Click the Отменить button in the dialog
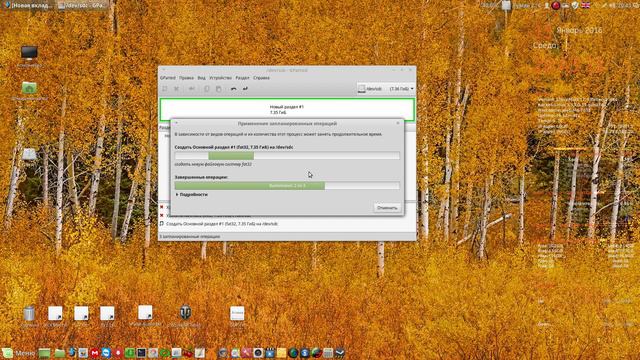Viewport: 640px width, 360px height. coord(387,208)
